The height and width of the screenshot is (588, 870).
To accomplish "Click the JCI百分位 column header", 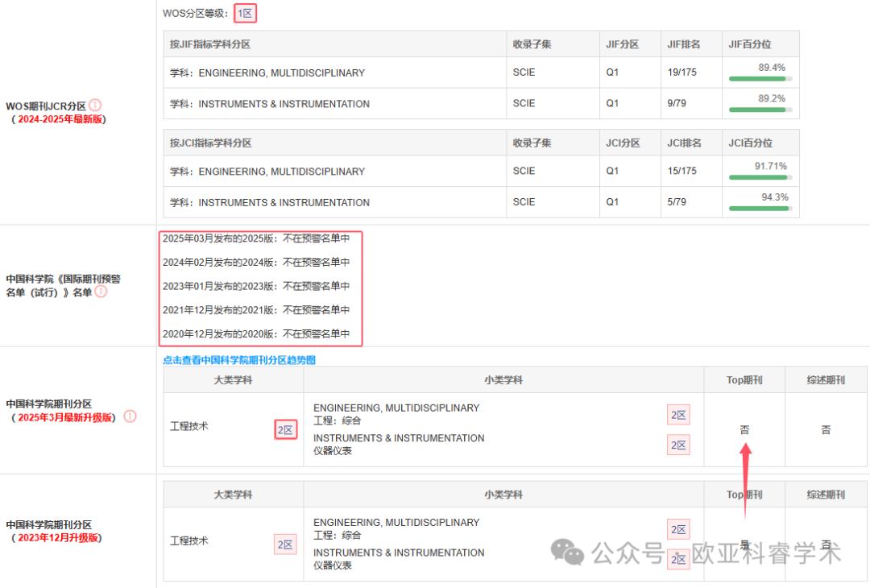I will click(x=750, y=143).
